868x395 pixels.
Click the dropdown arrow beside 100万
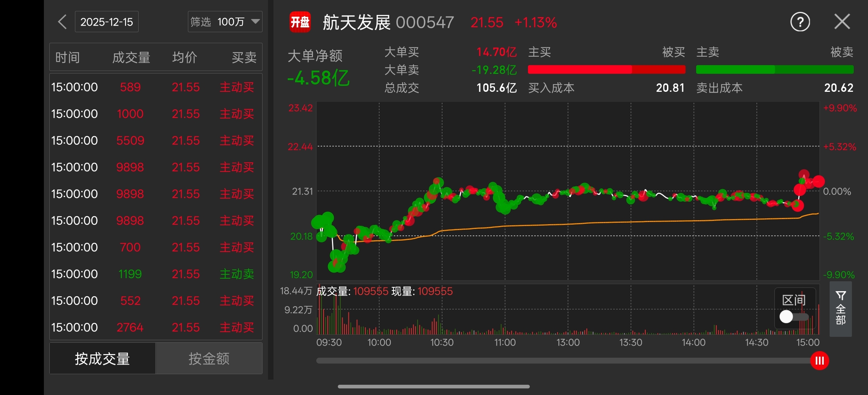(256, 22)
